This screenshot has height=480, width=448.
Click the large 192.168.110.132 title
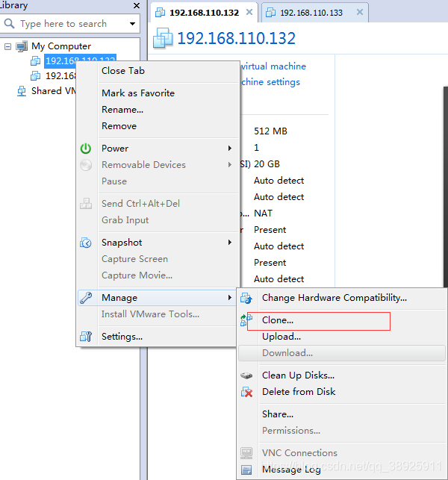click(236, 39)
